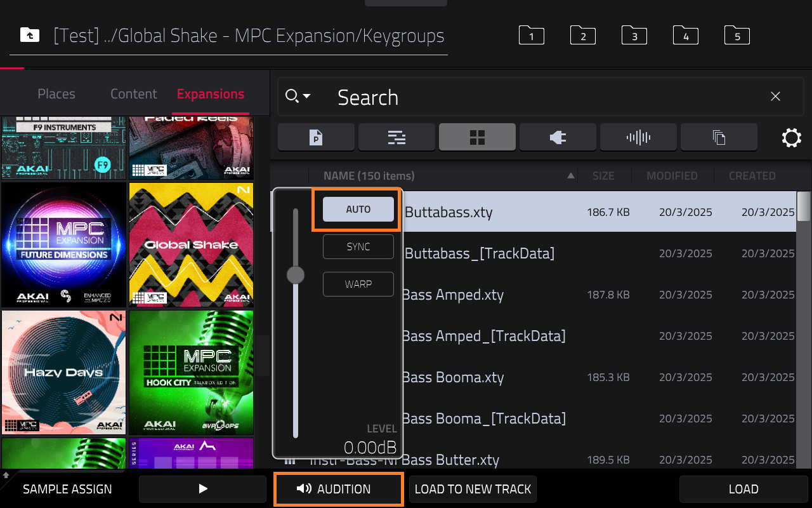Open folder shortcut 2
Image resolution: width=812 pixels, height=508 pixels.
point(583,36)
